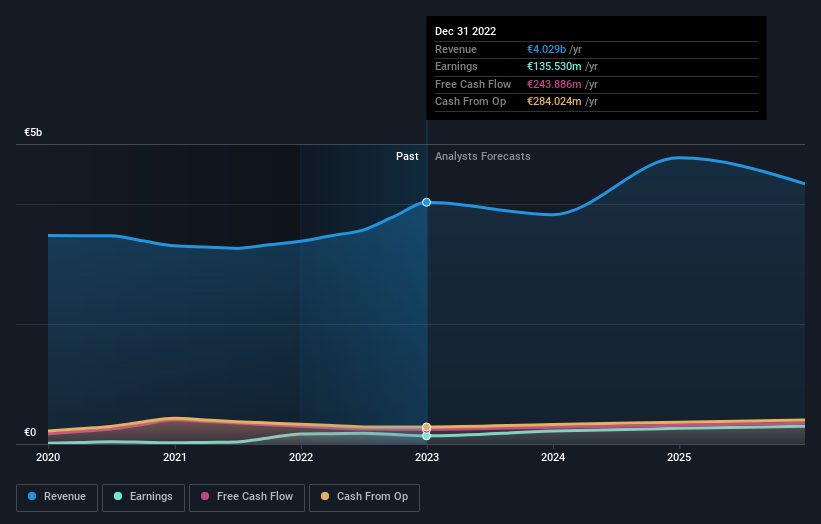Viewport: 821px width, 524px height.
Task: Click the 2023 x-axis label
Action: pyautogui.click(x=427, y=457)
